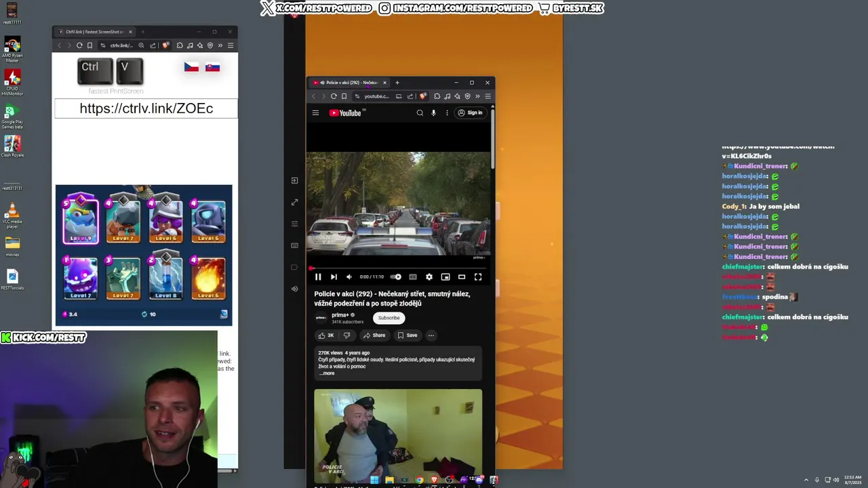Toggle YouTube autoplay switch
This screenshot has width=868, height=488.
click(x=396, y=277)
